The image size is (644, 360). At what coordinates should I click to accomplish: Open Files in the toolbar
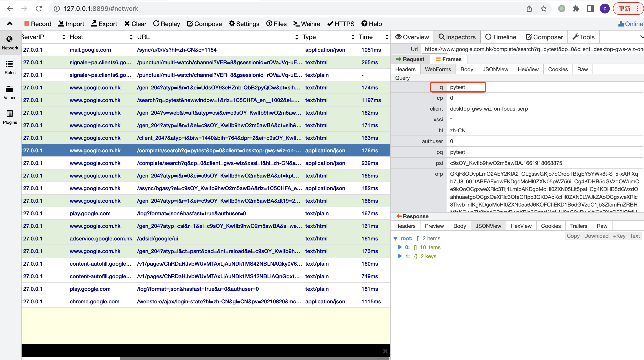pos(276,24)
